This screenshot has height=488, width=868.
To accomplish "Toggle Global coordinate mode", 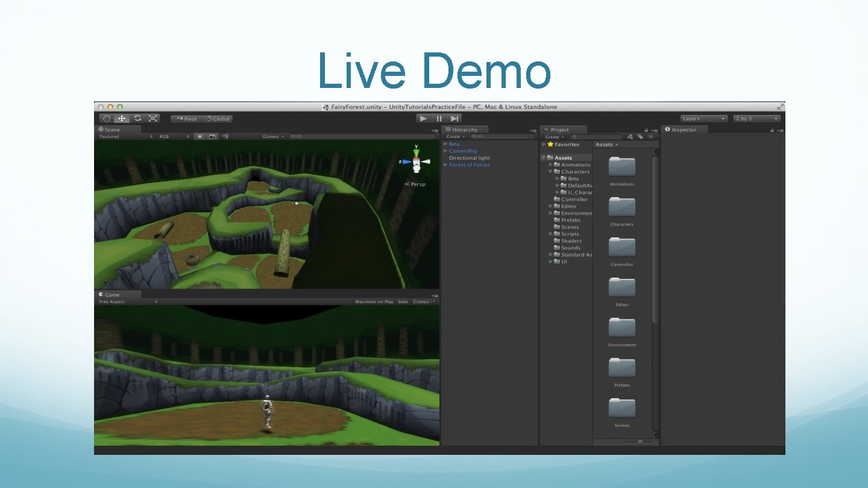I will tap(218, 119).
